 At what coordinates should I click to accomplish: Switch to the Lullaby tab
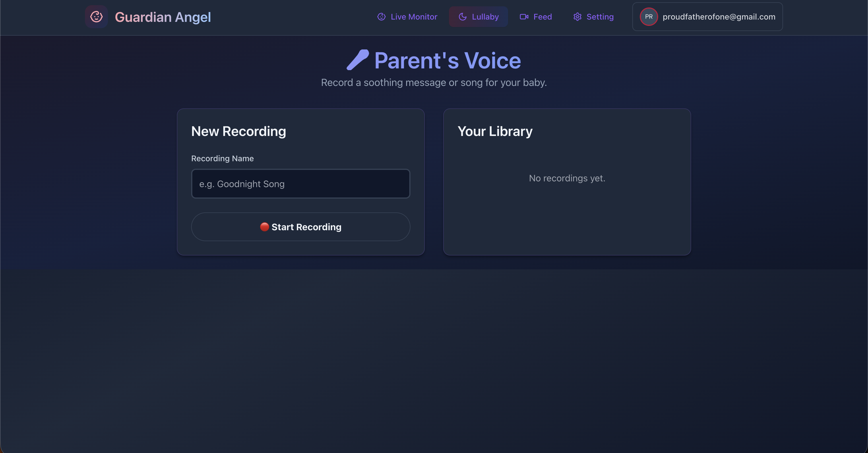pyautogui.click(x=478, y=17)
